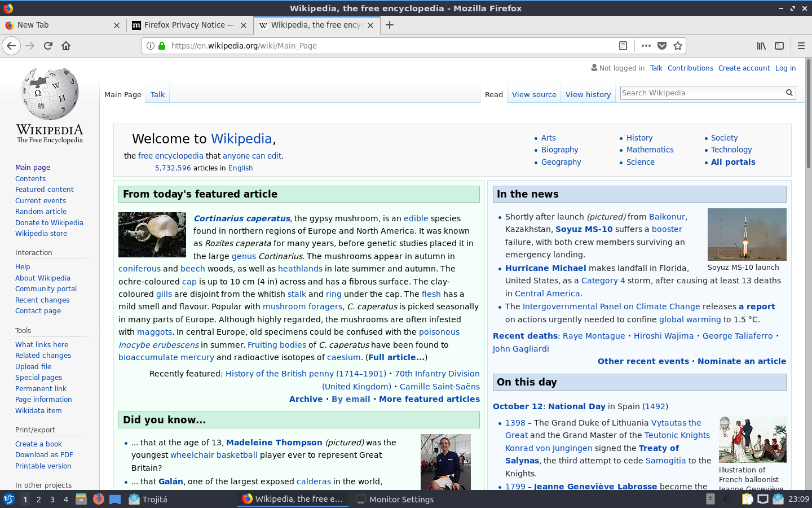The height and width of the screenshot is (508, 812).
Task: Open the new tab plus button
Action: click(x=390, y=25)
